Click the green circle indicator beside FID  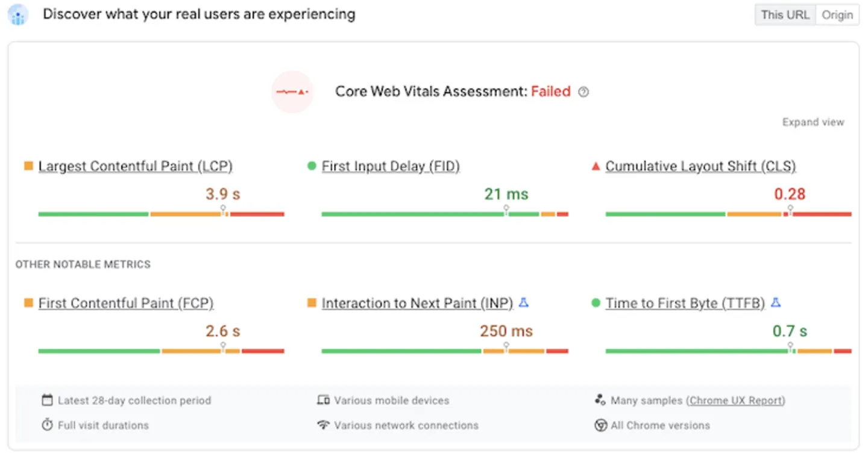click(x=312, y=165)
